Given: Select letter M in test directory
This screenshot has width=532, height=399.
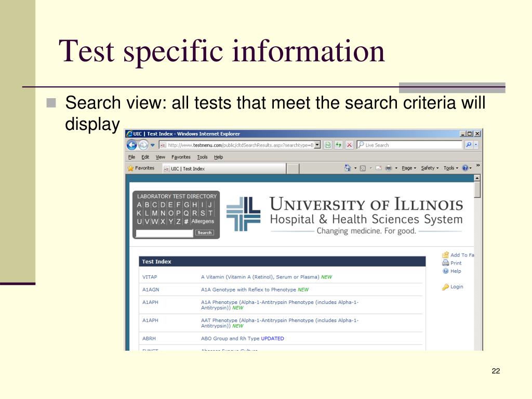Looking at the screenshot, I should click(155, 214).
